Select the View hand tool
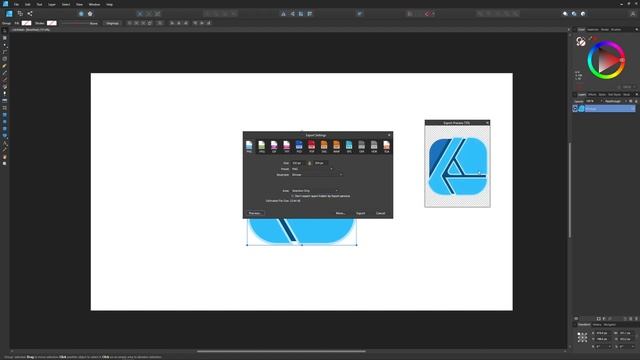The height and width of the screenshot is (360, 640). (4, 157)
